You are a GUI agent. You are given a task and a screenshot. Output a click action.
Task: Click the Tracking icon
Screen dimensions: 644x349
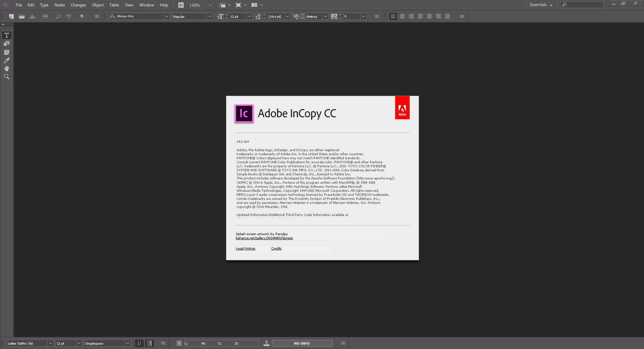334,16
